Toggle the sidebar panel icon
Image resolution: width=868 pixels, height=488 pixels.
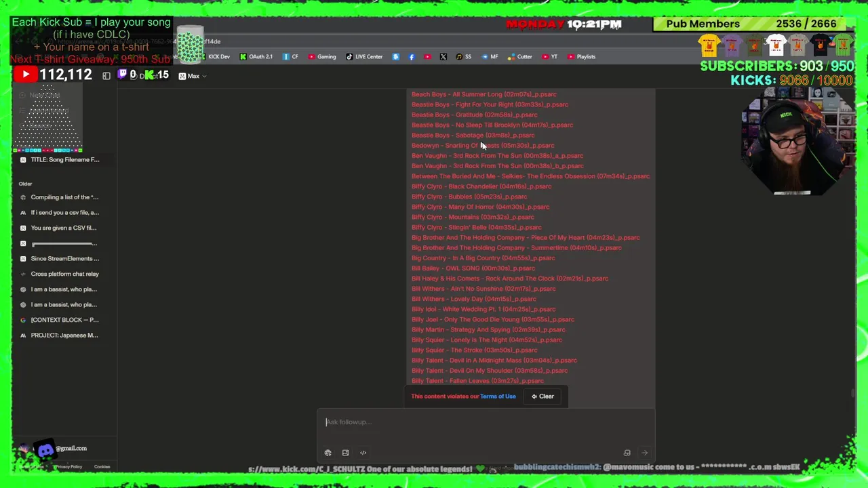[x=106, y=76]
